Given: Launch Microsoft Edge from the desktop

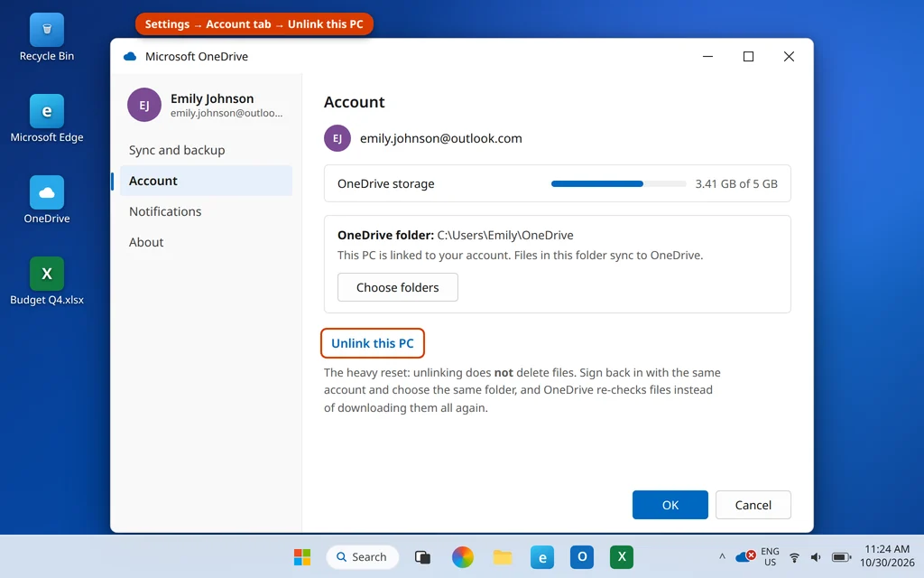Looking at the screenshot, I should (47, 118).
